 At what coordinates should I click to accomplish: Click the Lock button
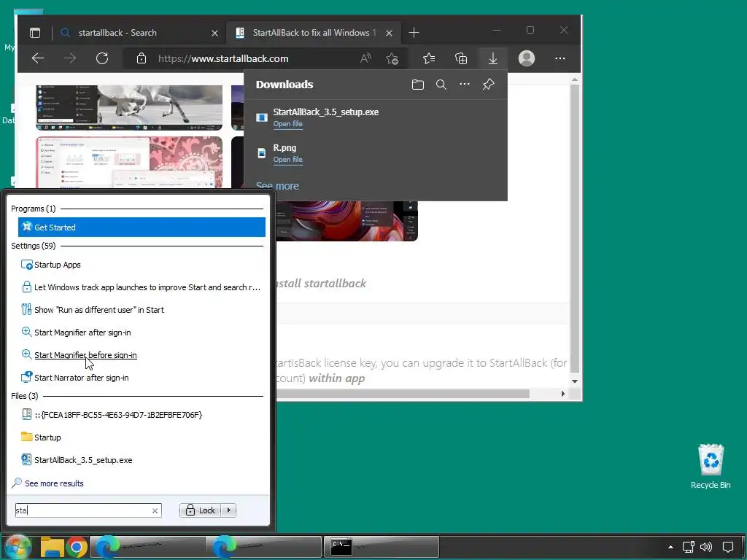[201, 510]
